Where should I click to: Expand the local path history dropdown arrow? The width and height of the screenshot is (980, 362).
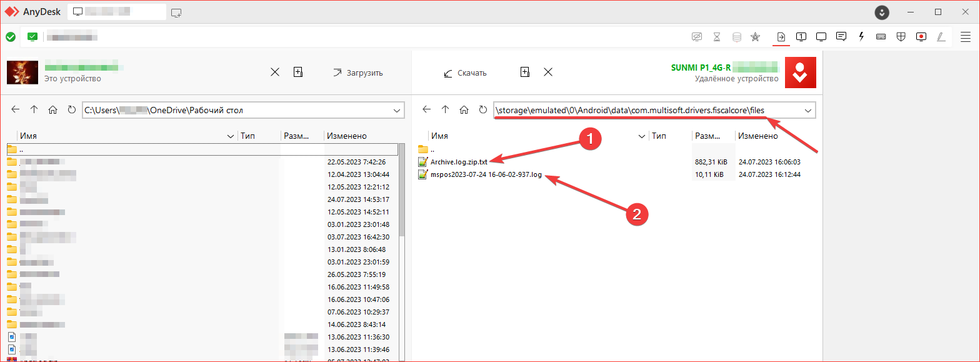click(x=397, y=110)
